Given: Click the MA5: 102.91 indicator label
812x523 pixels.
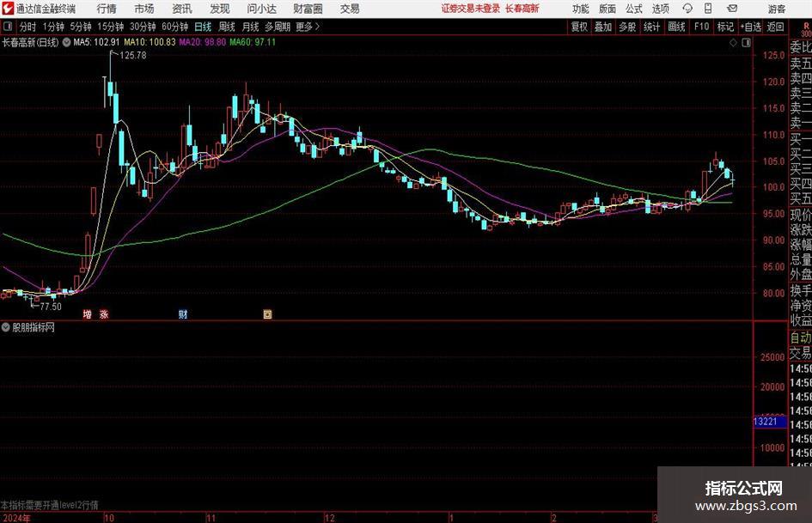Looking at the screenshot, I should [96, 42].
